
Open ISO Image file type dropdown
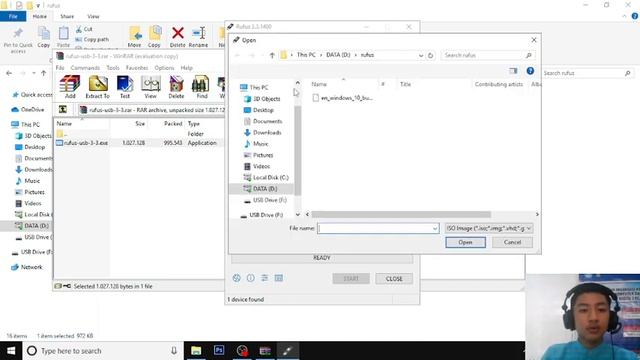tap(489, 229)
